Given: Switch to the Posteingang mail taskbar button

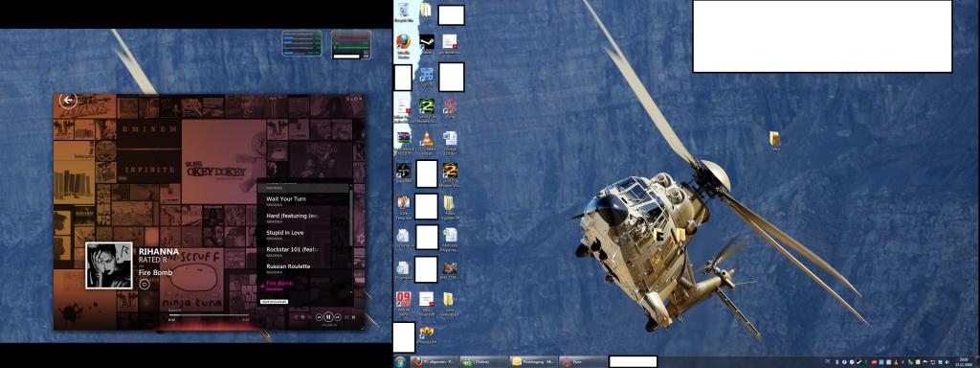Looking at the screenshot, I should tap(533, 361).
